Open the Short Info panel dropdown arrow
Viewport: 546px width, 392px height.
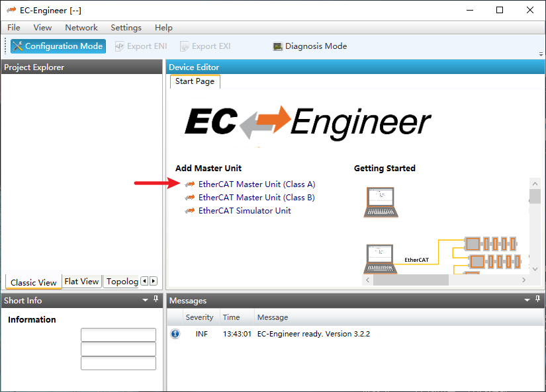tap(146, 300)
